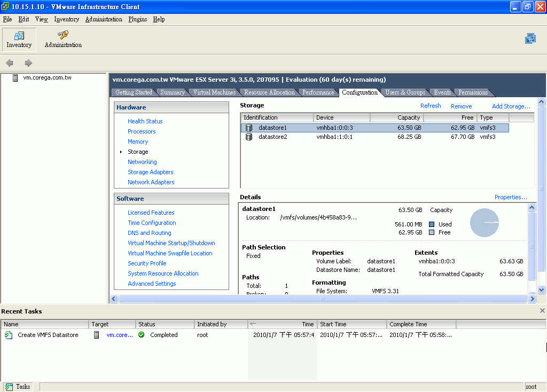Open the Networking link
Viewport: 547px width, 392px height.
point(142,162)
